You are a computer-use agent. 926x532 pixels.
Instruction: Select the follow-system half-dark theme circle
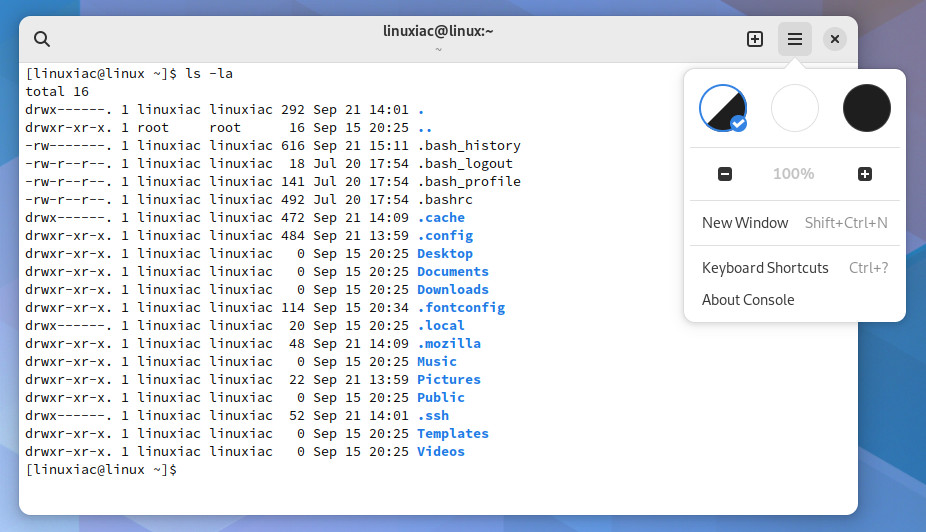723,108
